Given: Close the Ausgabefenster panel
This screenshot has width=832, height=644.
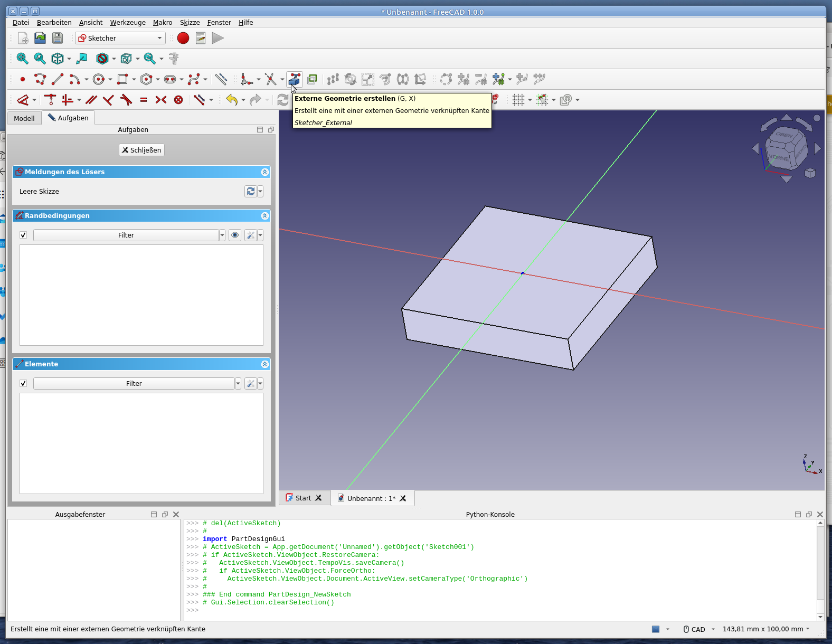Looking at the screenshot, I should (x=176, y=515).
